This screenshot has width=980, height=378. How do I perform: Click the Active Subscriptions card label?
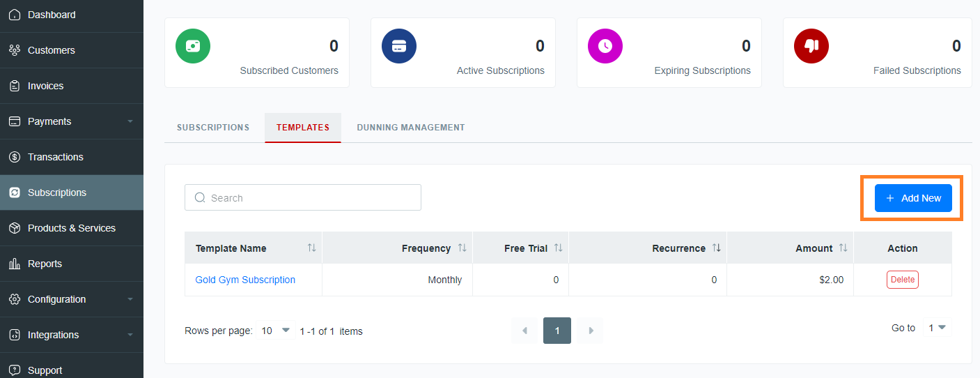501,70
